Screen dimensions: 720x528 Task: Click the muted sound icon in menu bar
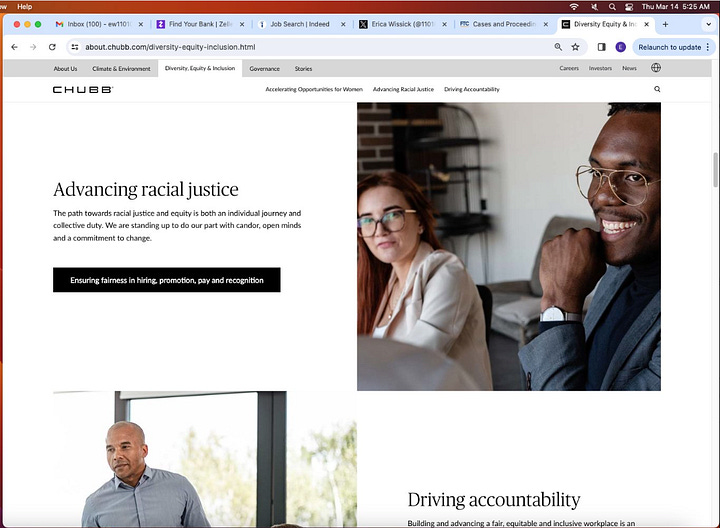(x=594, y=6)
